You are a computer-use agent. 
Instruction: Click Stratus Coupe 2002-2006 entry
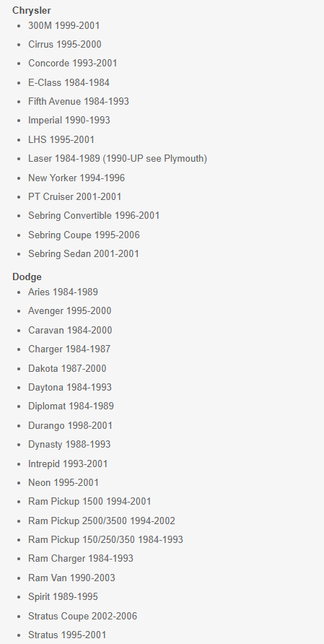tap(82, 616)
